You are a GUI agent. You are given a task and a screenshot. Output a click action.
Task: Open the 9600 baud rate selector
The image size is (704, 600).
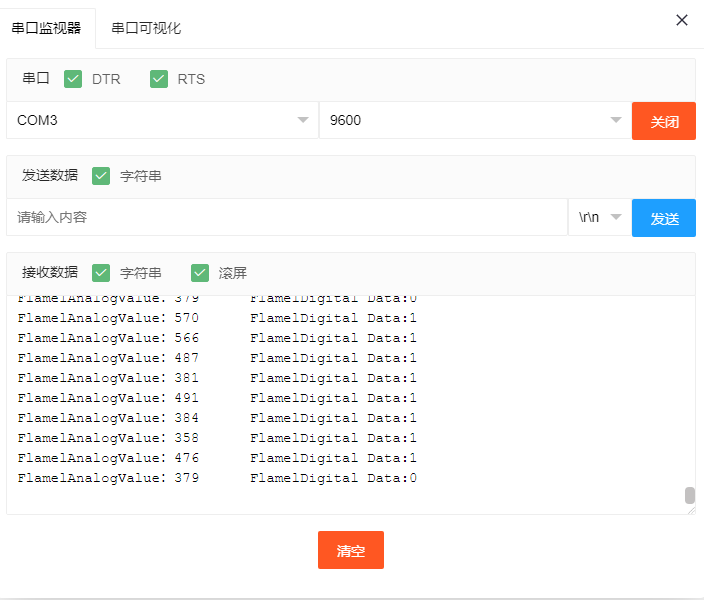470,121
